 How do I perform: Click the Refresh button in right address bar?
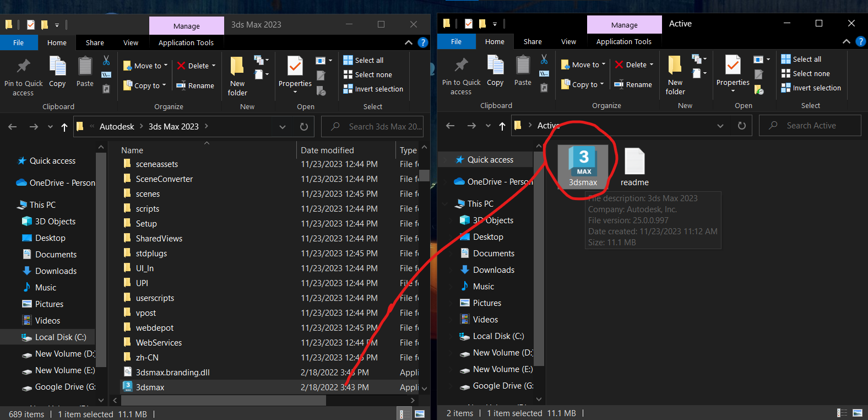[742, 126]
